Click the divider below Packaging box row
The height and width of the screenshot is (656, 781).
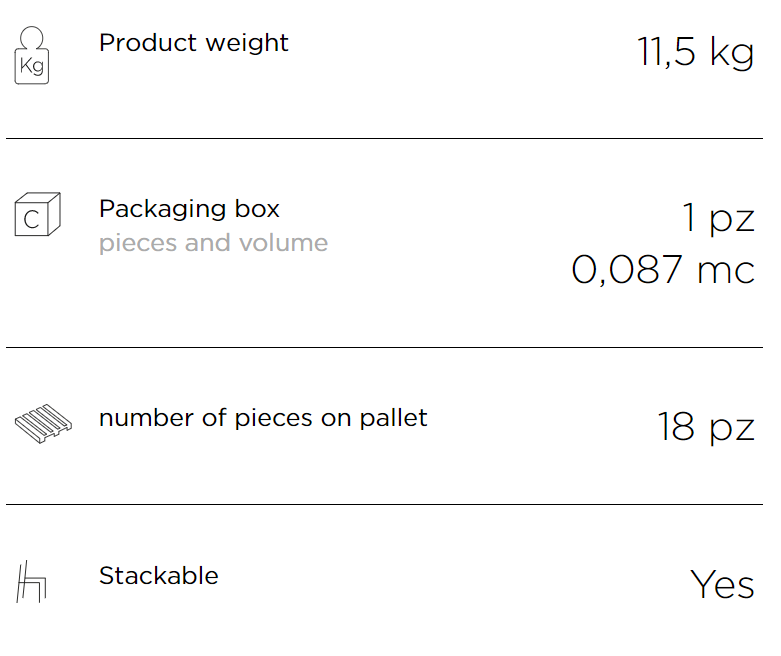(x=385, y=347)
